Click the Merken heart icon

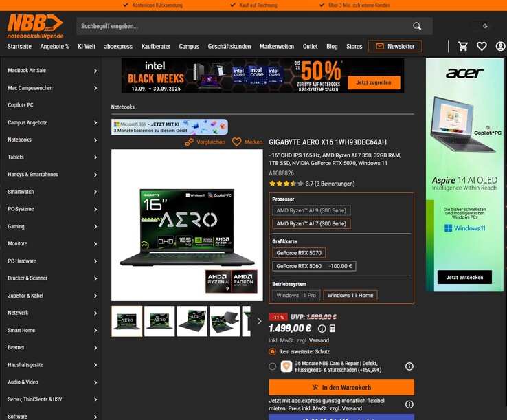[x=237, y=142]
